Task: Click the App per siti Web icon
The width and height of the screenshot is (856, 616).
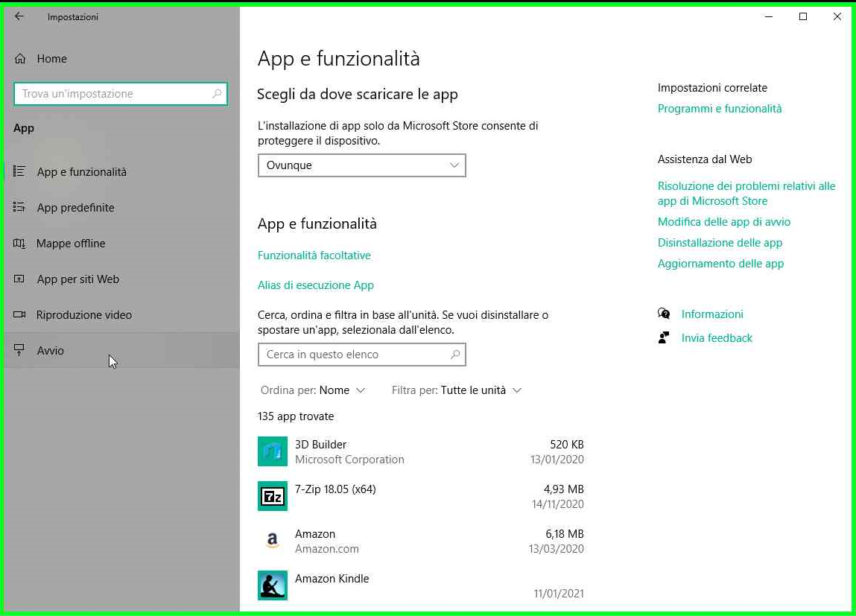Action: pyautogui.click(x=19, y=279)
